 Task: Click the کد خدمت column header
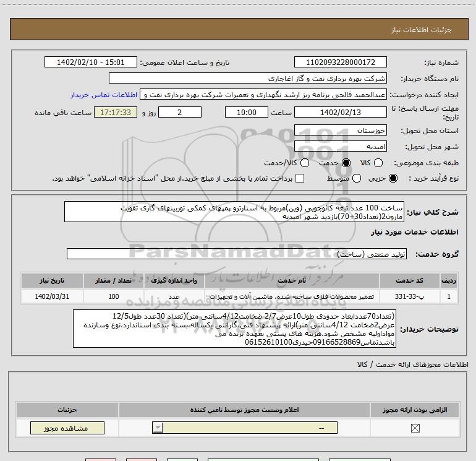point(409,280)
